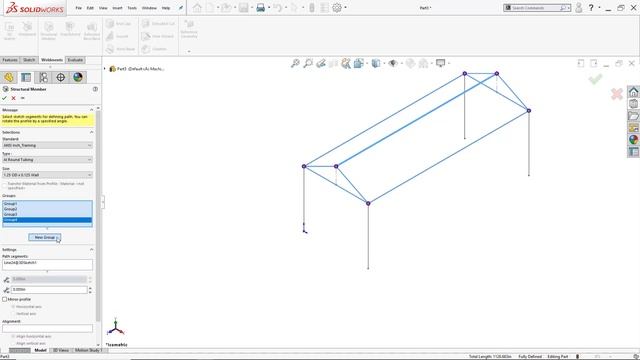Image resolution: width=640 pixels, height=360 pixels.
Task: Click the Save icon in top toolbar
Action: coord(243,8)
